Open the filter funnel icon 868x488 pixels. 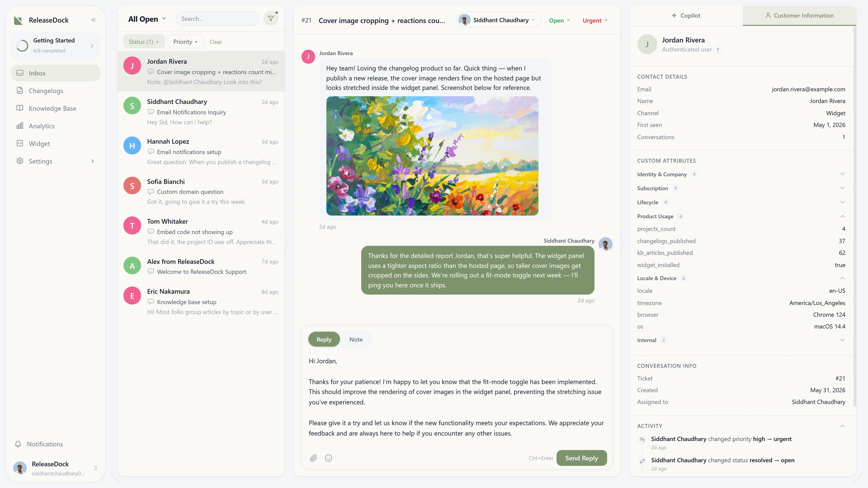pos(271,19)
